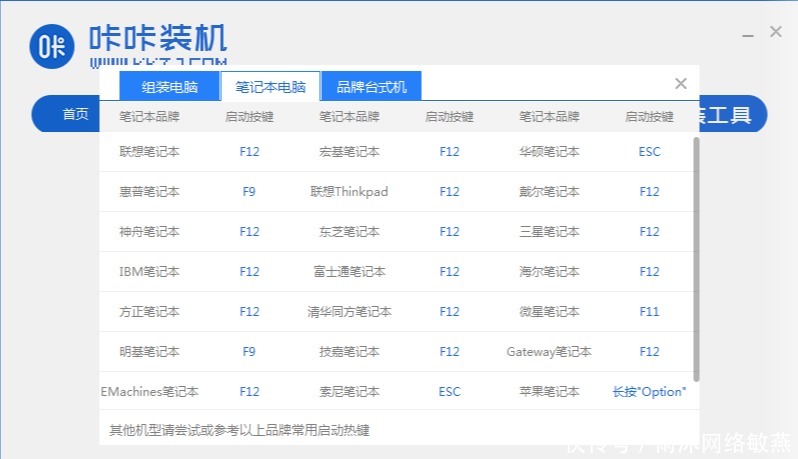Click the vertical scrollbar of the hotkey list

tap(696, 259)
